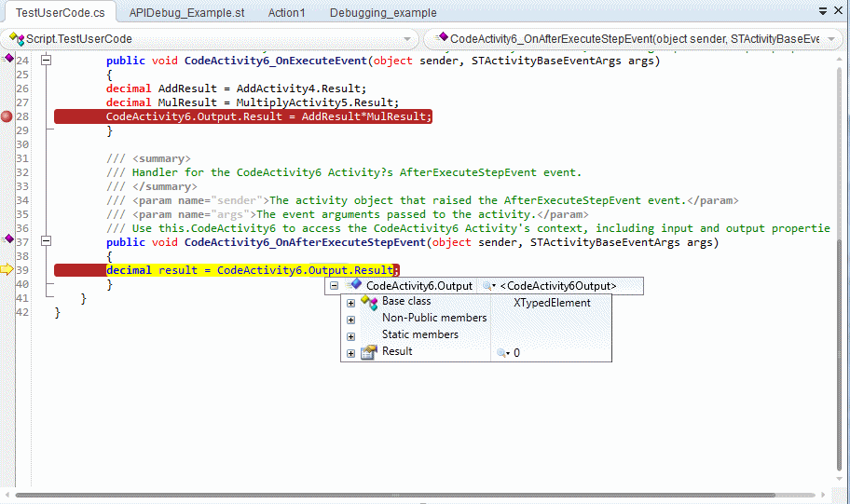The width and height of the screenshot is (850, 504).
Task: Click the purple method marker beside line 37
Action: click(9, 239)
